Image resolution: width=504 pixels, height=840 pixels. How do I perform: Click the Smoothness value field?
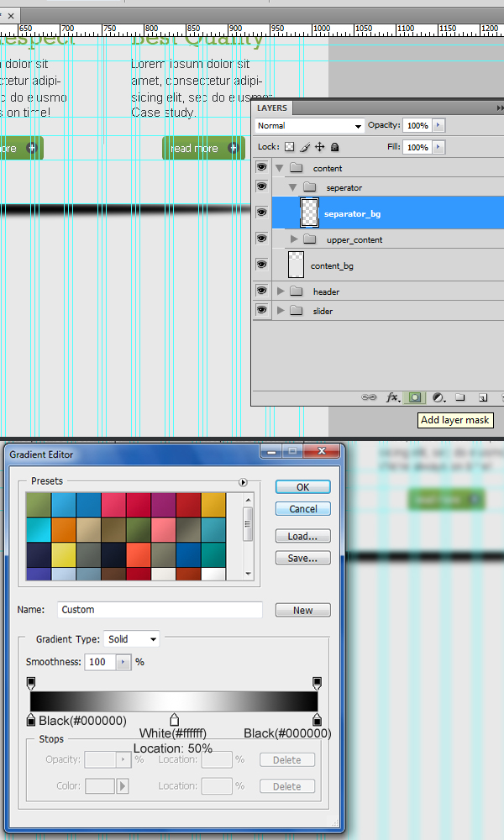point(101,662)
